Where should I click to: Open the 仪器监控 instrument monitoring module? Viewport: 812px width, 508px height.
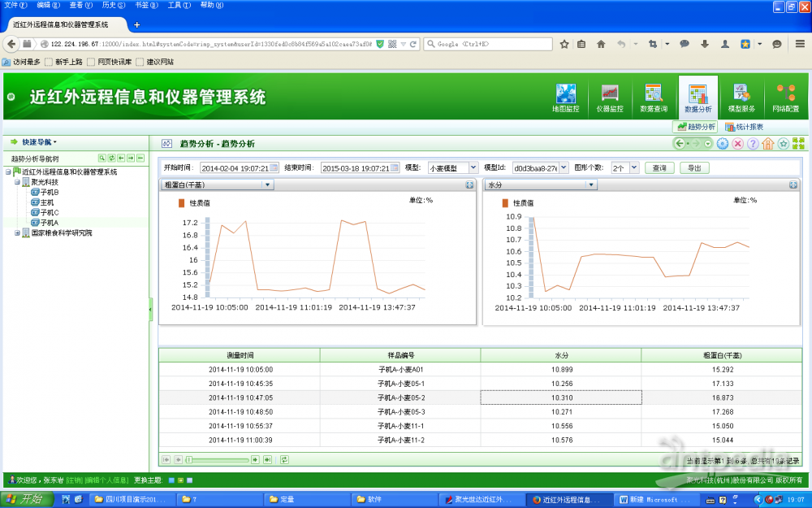tap(610, 98)
